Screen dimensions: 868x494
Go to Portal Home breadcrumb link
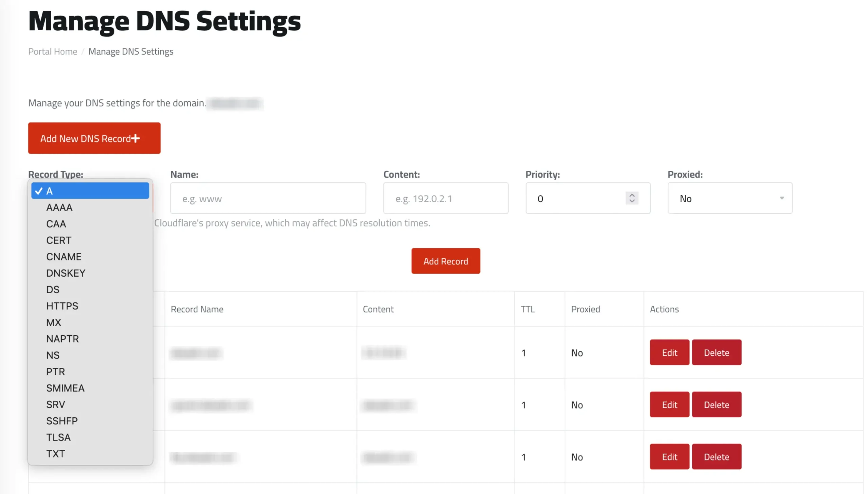(53, 51)
